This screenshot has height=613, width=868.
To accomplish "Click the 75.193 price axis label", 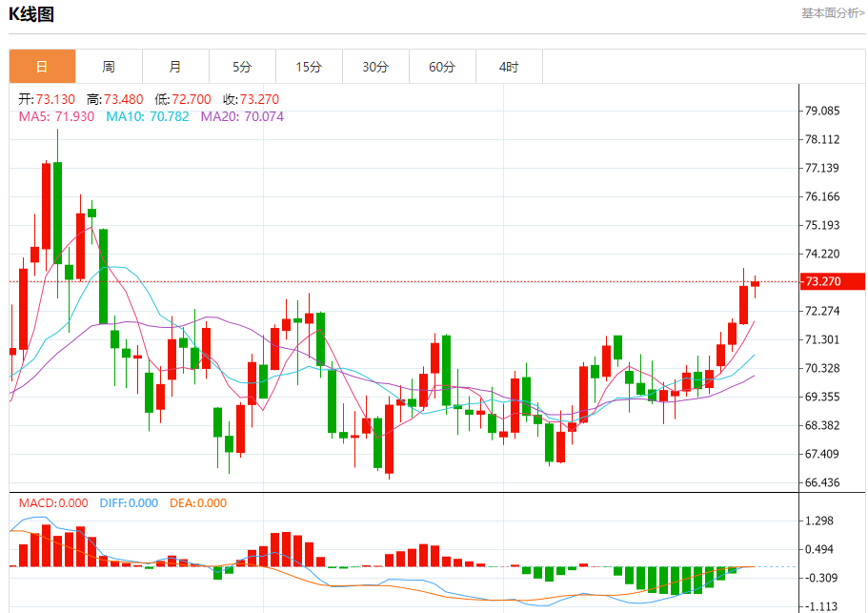I will pyautogui.click(x=822, y=225).
